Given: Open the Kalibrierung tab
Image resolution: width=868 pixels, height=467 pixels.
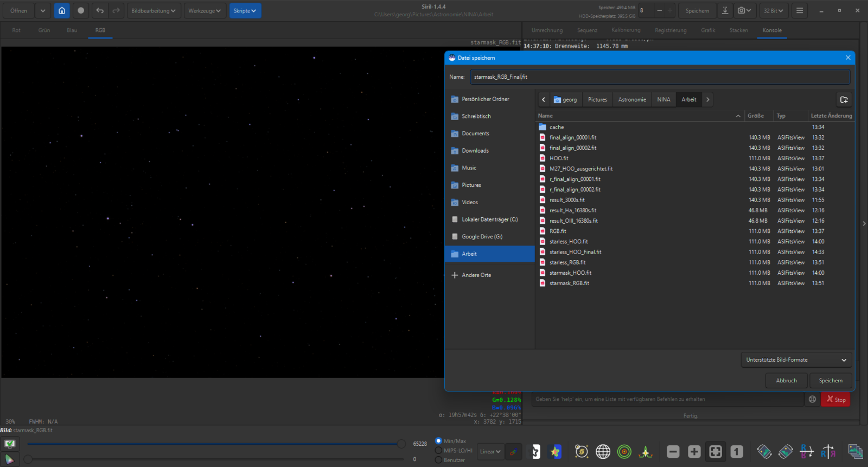Looking at the screenshot, I should [626, 30].
